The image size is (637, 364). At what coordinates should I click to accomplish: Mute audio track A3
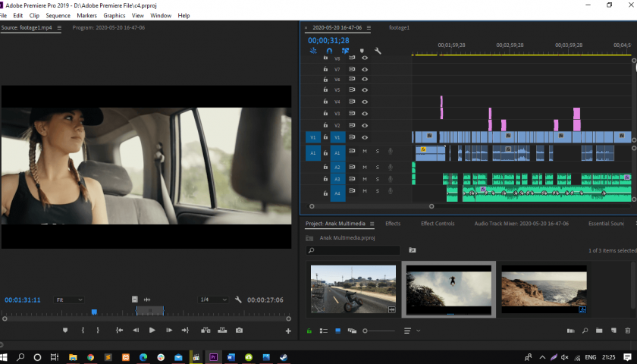pos(365,179)
